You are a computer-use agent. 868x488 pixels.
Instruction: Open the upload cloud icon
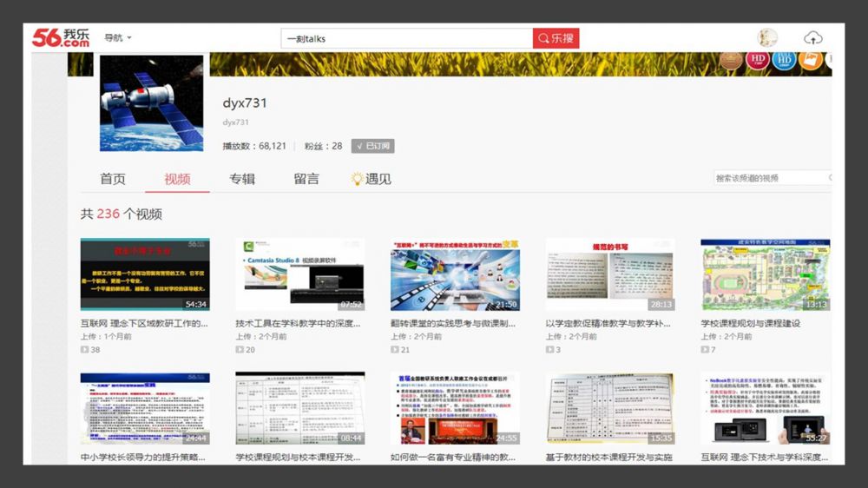click(x=812, y=38)
